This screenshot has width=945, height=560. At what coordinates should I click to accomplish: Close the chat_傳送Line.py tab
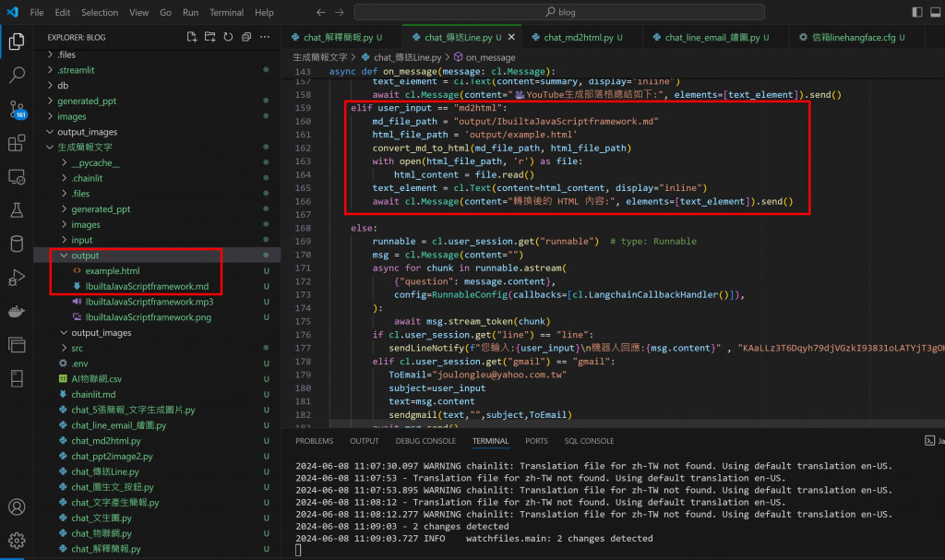tap(511, 38)
